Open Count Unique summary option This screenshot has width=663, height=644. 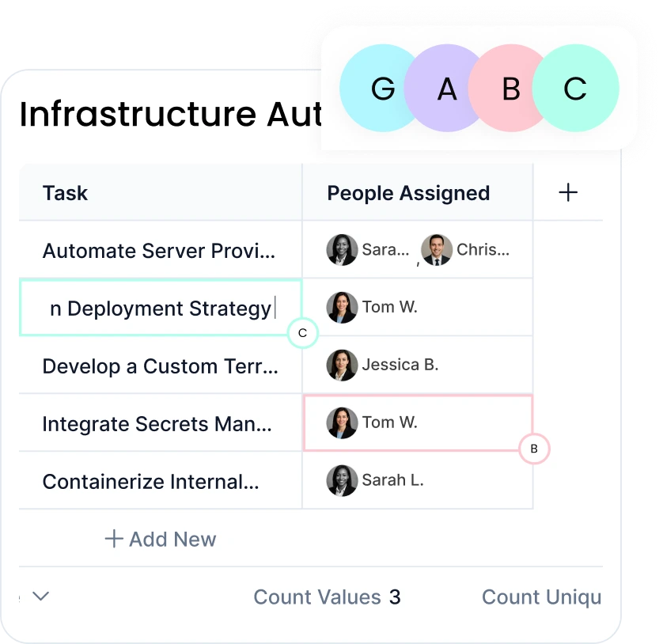point(542,597)
